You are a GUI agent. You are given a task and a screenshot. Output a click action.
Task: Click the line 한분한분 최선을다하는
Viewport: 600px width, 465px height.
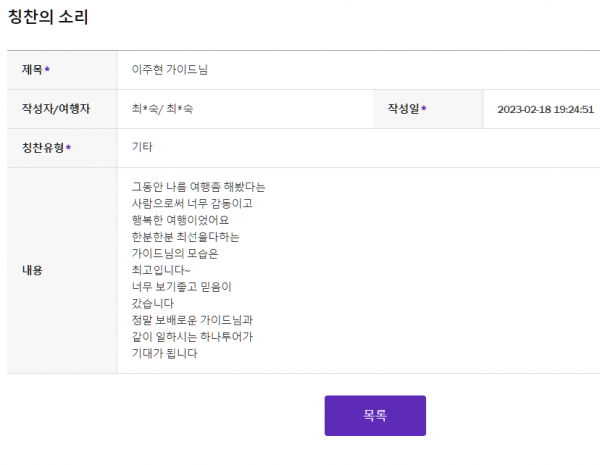pyautogui.click(x=186, y=237)
